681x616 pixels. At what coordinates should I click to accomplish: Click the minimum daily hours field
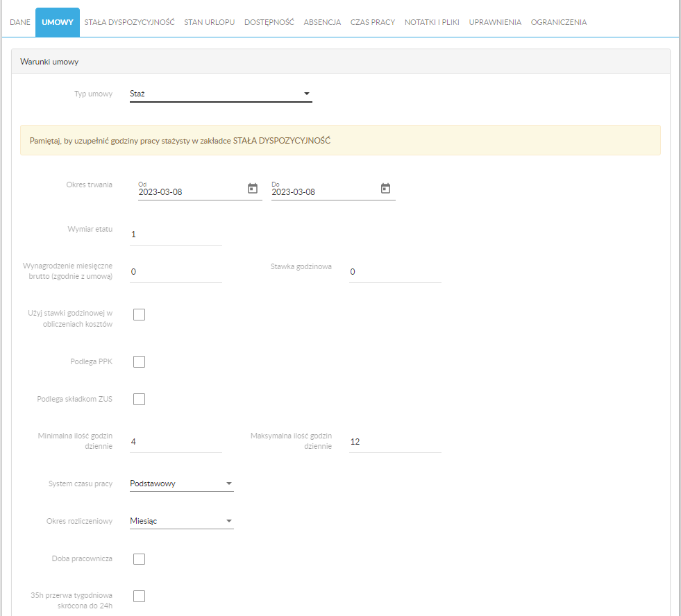[176, 442]
